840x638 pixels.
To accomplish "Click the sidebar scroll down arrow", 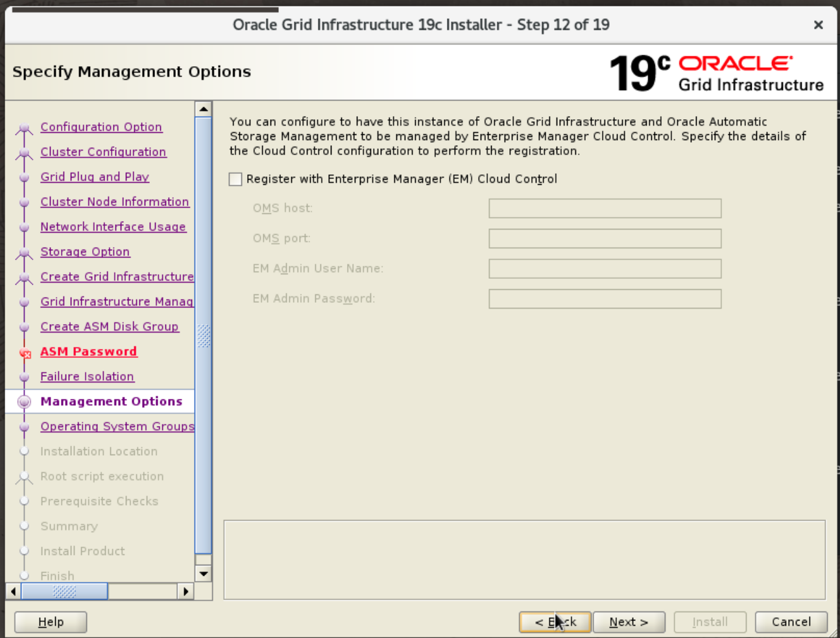I will tap(204, 574).
